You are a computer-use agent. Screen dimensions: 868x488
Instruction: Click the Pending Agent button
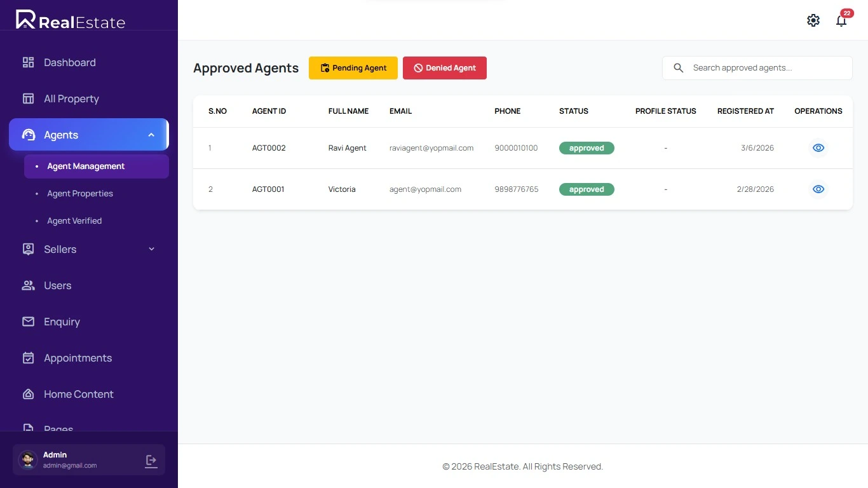(353, 68)
